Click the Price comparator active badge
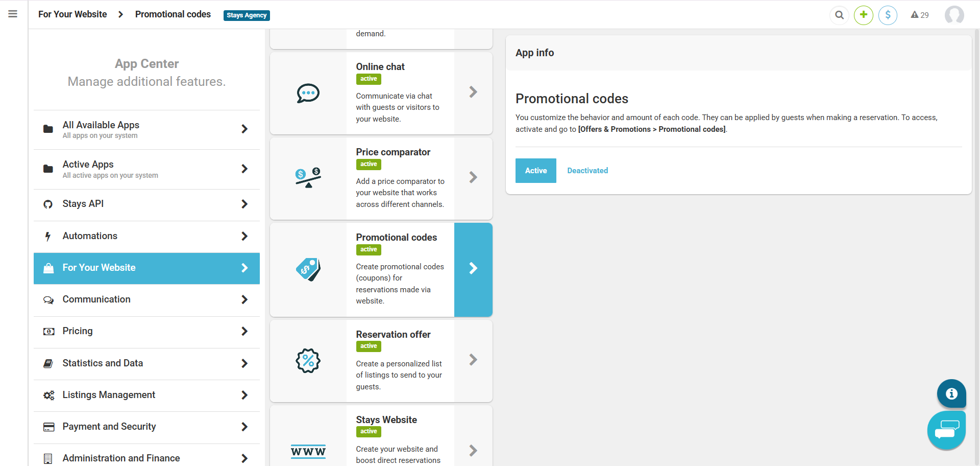 pos(369,165)
